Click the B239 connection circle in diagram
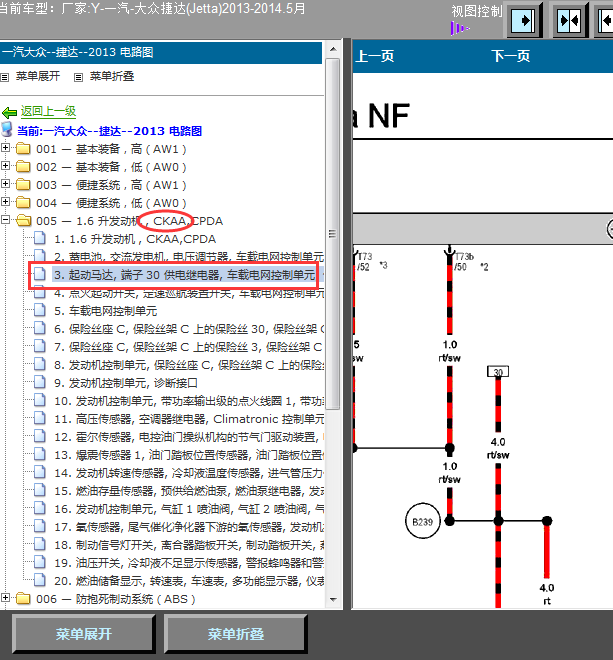The width and height of the screenshot is (613, 660). (x=422, y=522)
